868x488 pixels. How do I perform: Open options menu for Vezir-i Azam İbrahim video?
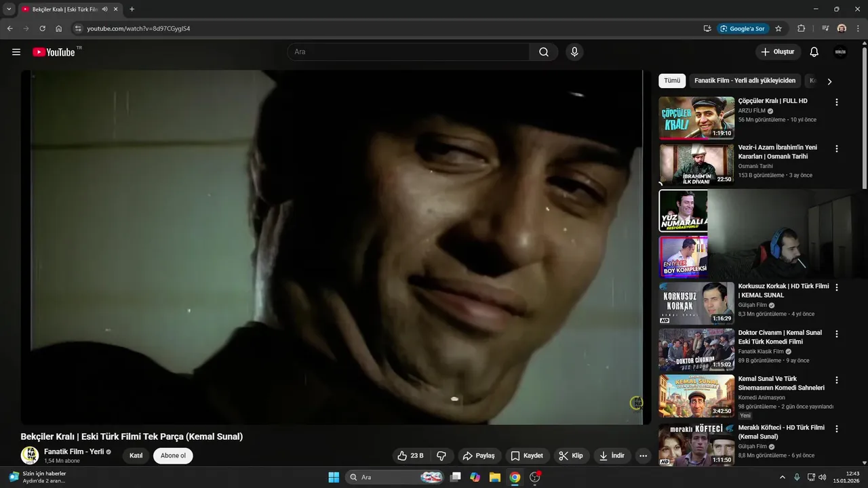tap(836, 148)
